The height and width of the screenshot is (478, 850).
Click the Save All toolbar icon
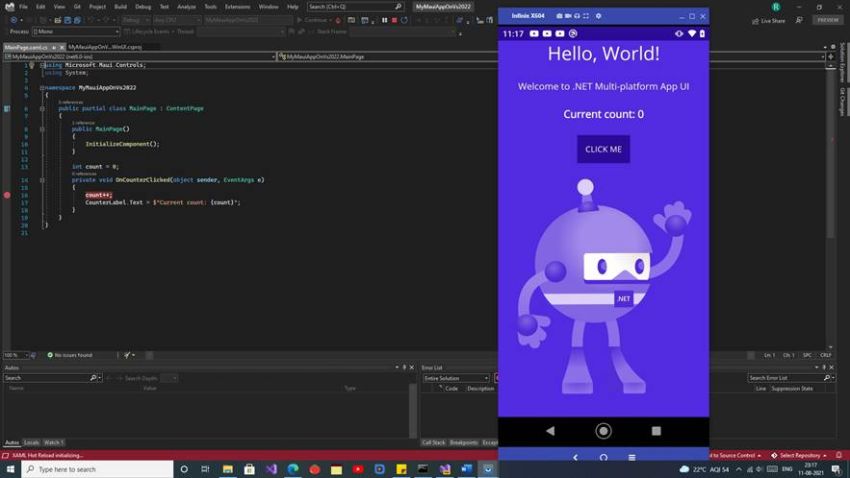pyautogui.click(x=77, y=20)
